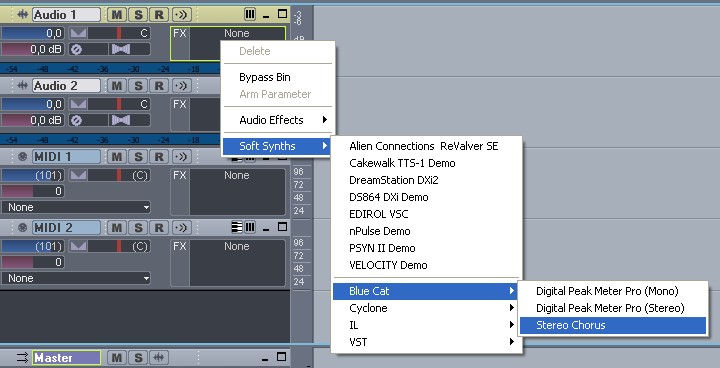Enable input echo on MIDI 1
The height and width of the screenshot is (368, 720).
coord(182,157)
